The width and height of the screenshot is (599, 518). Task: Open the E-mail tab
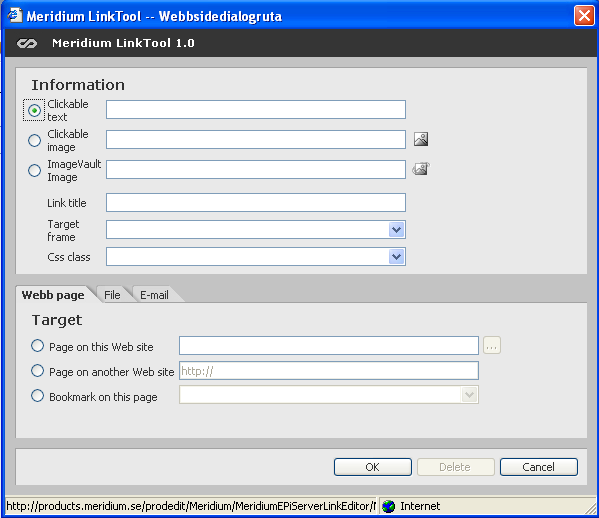click(x=154, y=295)
